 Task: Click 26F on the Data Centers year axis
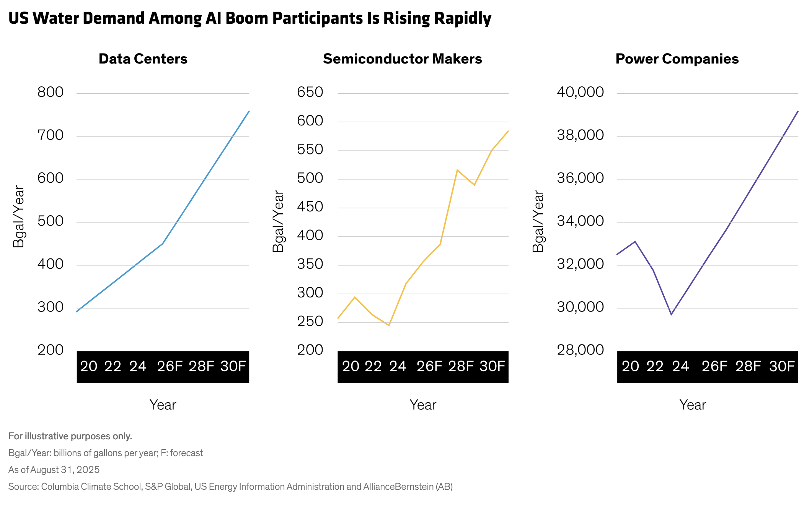click(170, 366)
